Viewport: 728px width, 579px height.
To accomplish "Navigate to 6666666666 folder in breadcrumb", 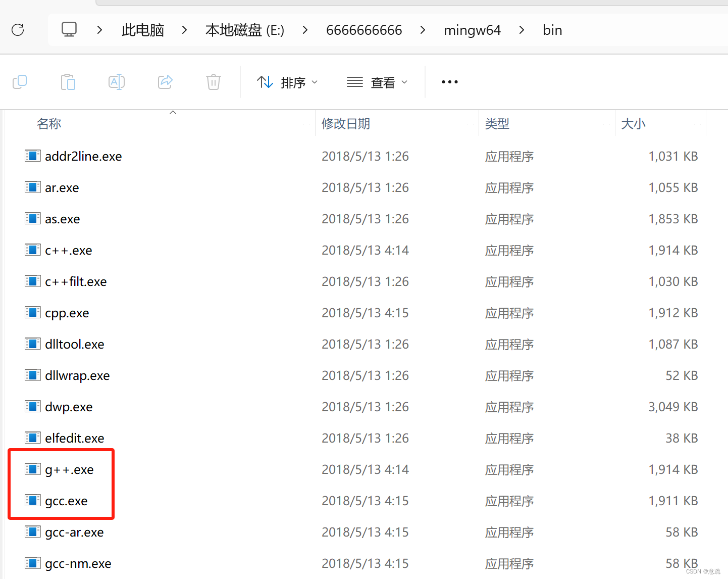I will pos(364,30).
